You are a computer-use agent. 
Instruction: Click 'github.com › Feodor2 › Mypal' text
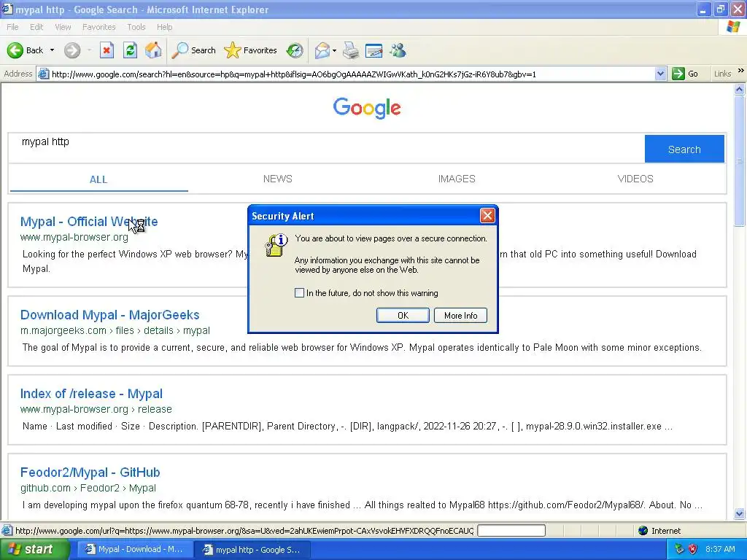click(x=88, y=488)
